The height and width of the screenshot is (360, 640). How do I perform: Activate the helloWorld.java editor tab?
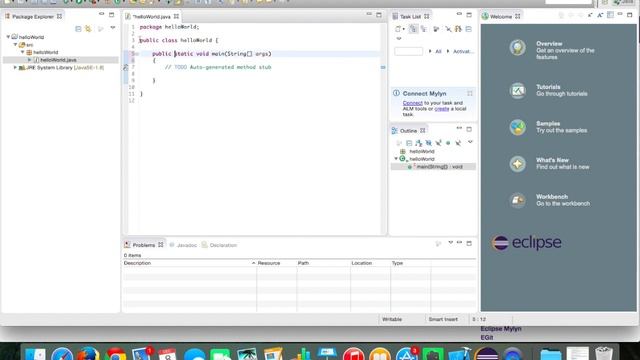point(151,17)
